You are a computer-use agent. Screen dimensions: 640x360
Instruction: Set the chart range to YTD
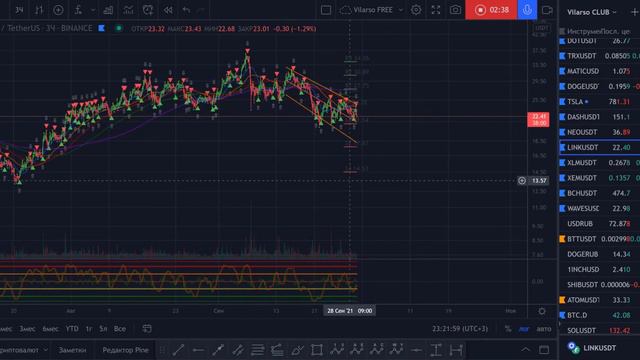(72, 329)
